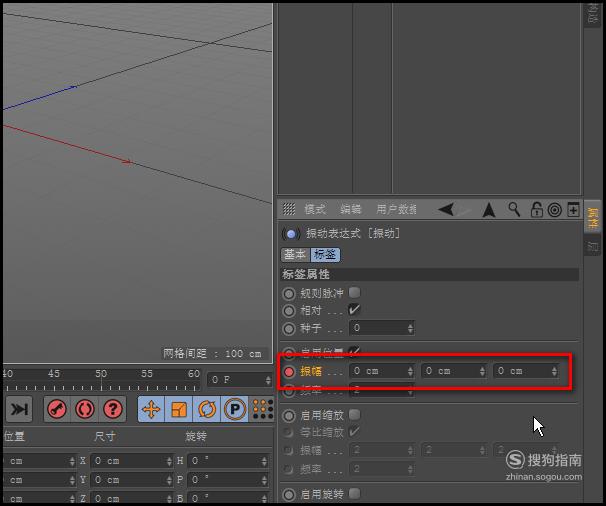Viewport: 606px width, 506px height.
Task: Click the 尺寸 column header label
Action: click(104, 436)
